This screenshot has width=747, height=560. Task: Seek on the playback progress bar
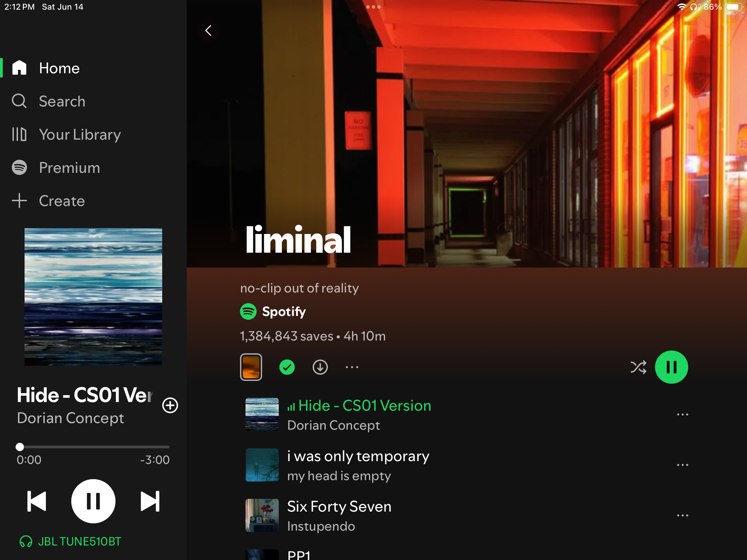(93, 447)
